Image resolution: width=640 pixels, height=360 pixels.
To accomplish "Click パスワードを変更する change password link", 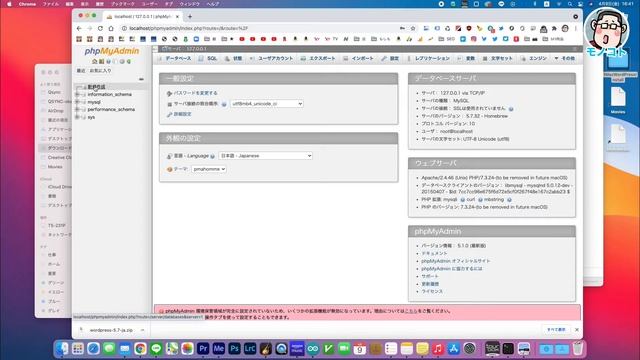I will [196, 93].
